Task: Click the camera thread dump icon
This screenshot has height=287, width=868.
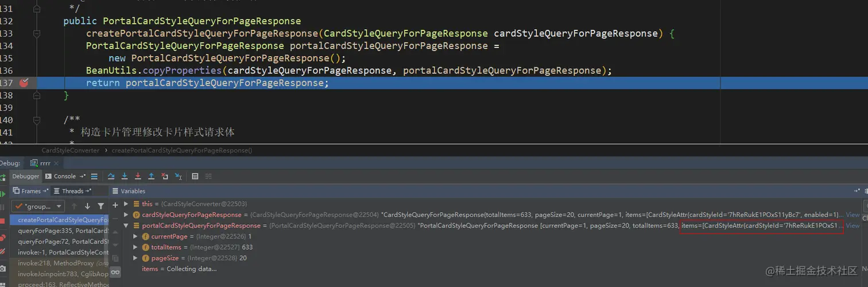Action: pos(3,269)
